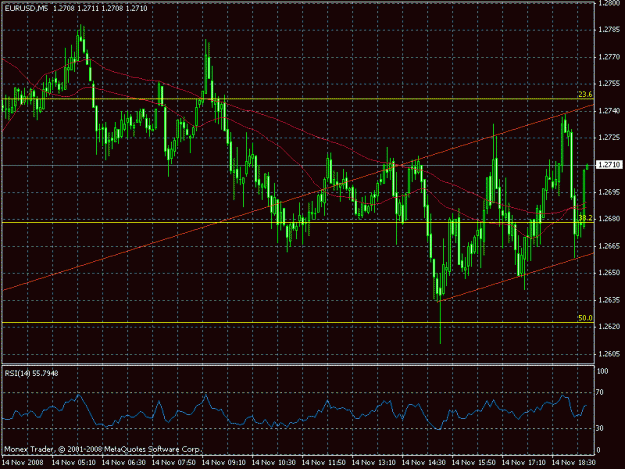Click the 1.2665 price axis label

[609, 246]
